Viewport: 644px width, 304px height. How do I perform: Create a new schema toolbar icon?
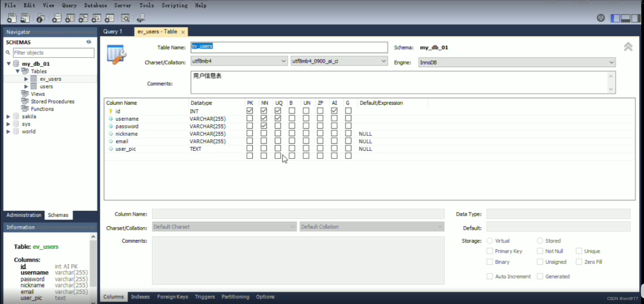tap(56, 18)
